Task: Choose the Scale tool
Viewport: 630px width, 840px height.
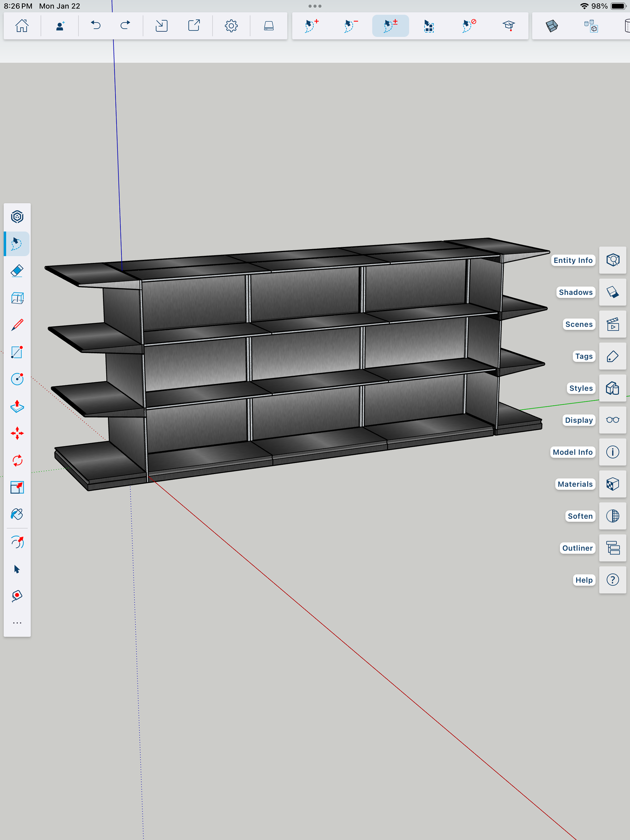Action: coord(17,487)
